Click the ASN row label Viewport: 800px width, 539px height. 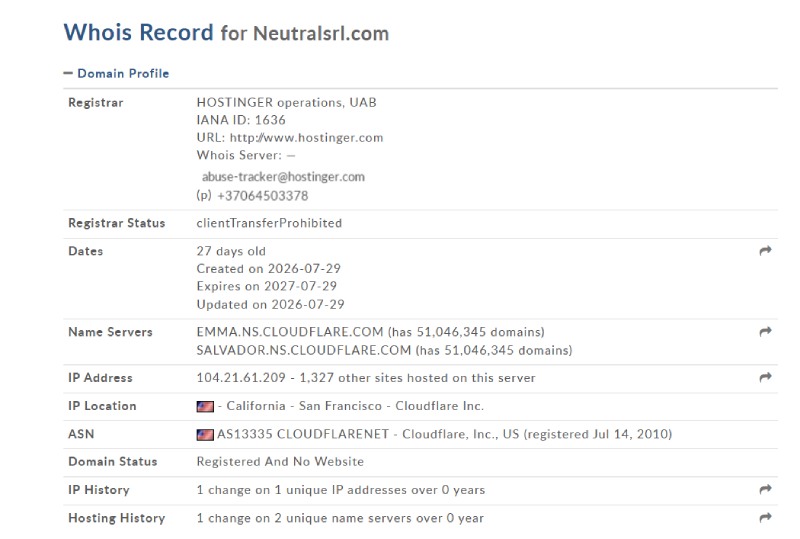[81, 434]
